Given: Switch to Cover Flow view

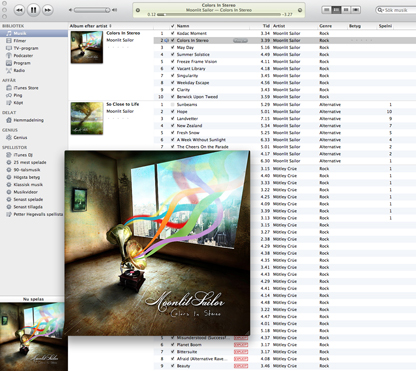Looking at the screenshot, I should click(x=356, y=10).
